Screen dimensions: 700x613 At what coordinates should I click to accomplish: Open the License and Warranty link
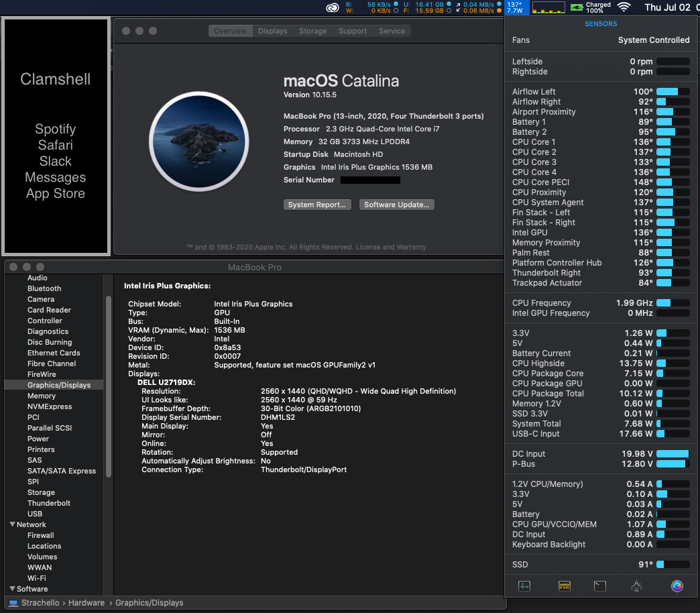point(390,247)
